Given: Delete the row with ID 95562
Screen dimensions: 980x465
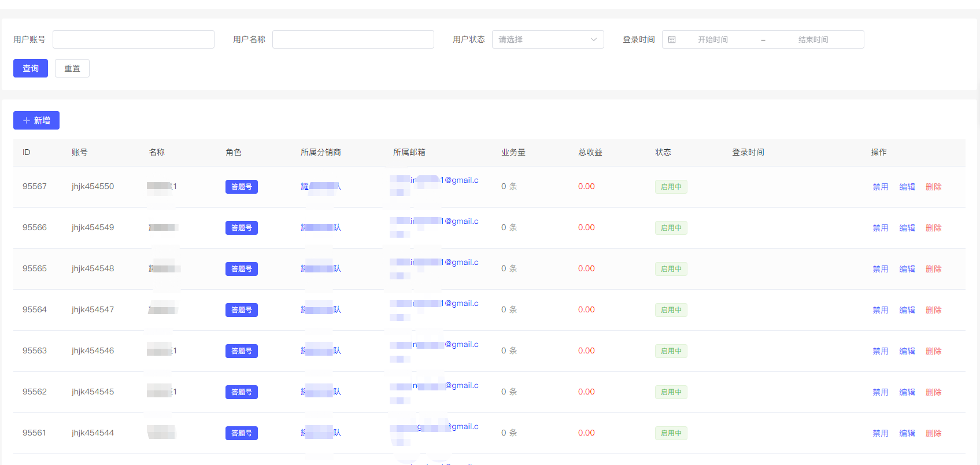Looking at the screenshot, I should [x=933, y=392].
